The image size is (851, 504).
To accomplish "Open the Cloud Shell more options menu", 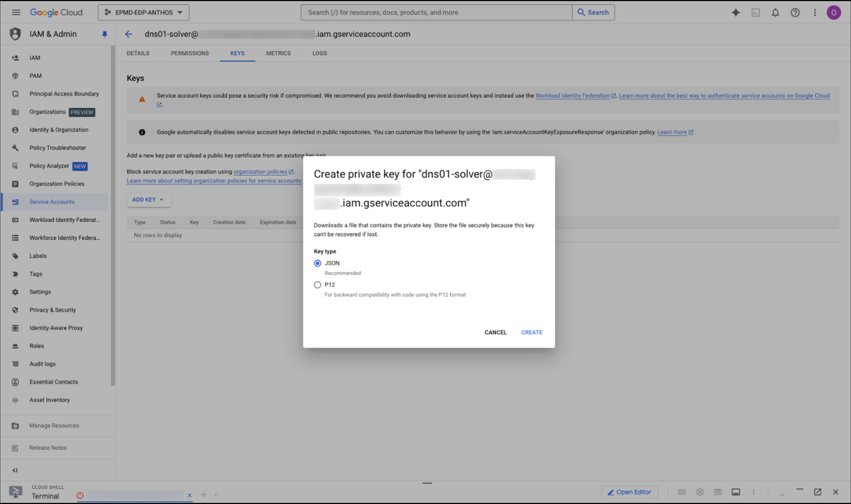I will (753, 492).
